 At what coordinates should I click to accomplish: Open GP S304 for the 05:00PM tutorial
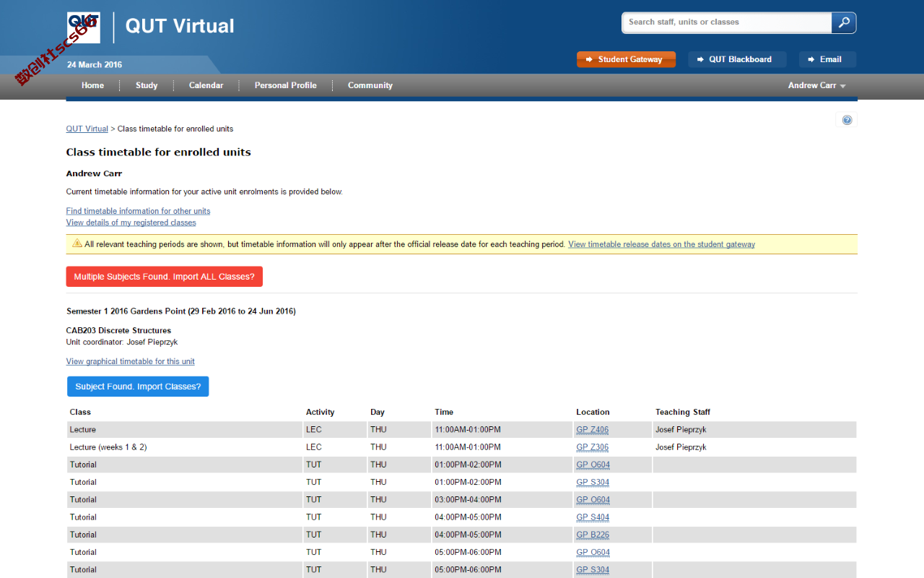coord(593,570)
